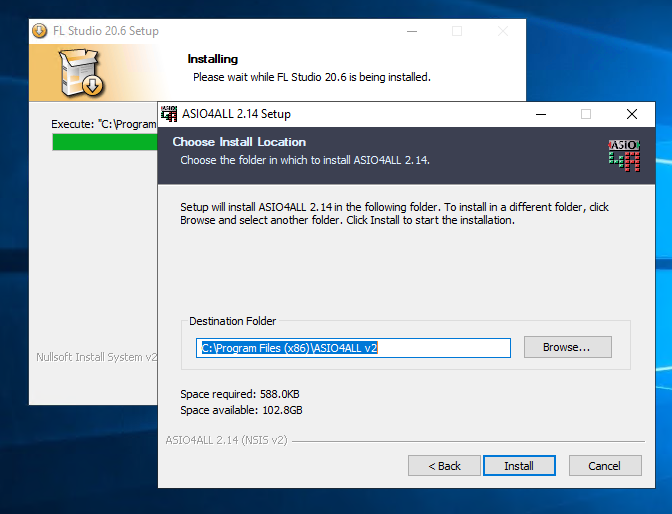Click the FL Studio 20.6 Setup title text

click(x=106, y=31)
